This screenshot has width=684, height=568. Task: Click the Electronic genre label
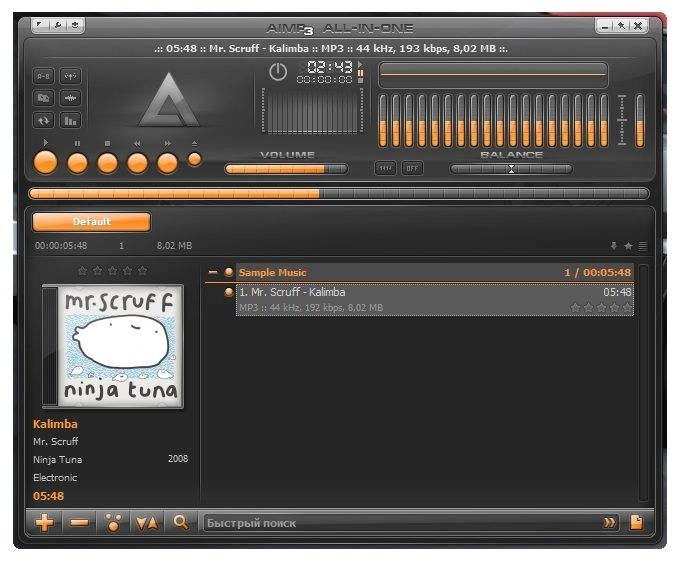coord(55,478)
